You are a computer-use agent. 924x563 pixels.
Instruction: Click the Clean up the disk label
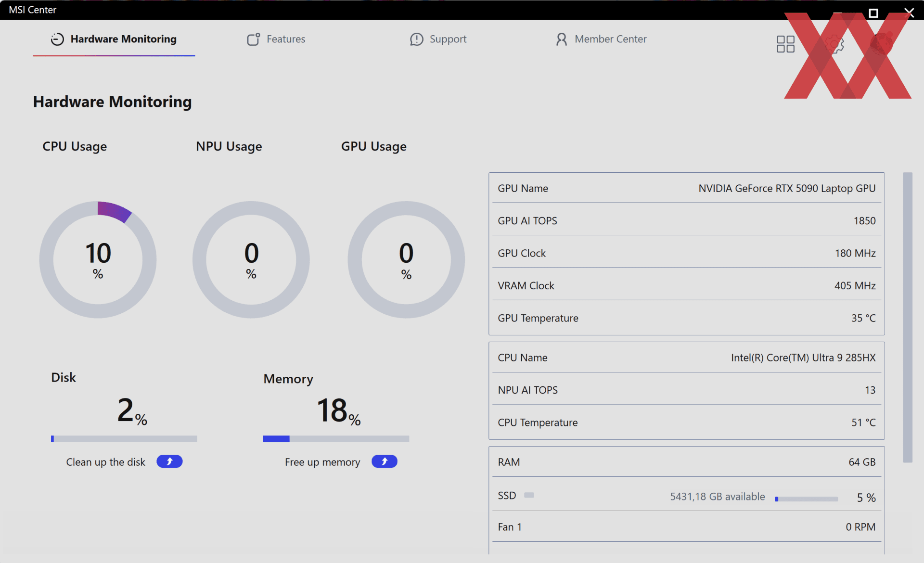click(x=105, y=462)
